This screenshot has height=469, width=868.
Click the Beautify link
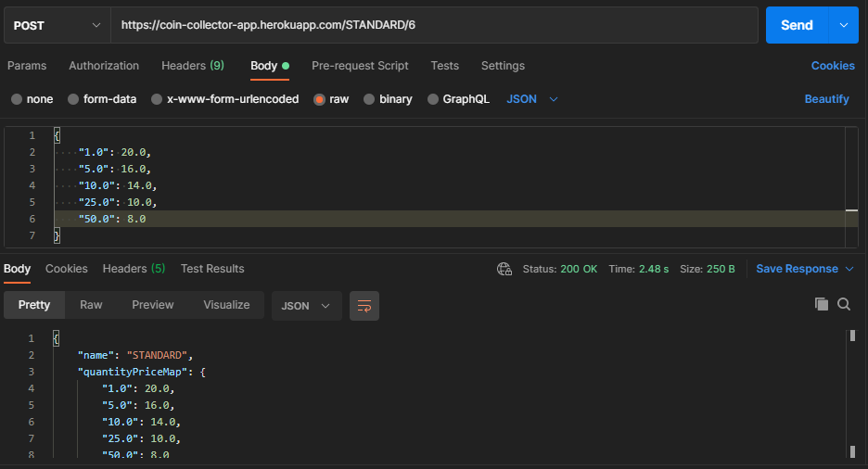click(826, 99)
